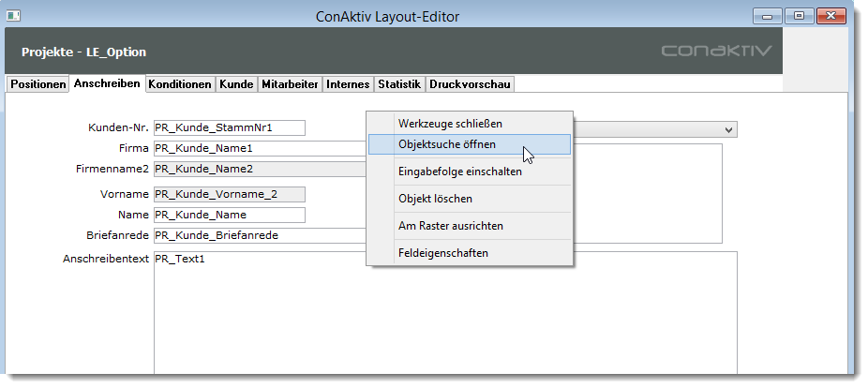Enable 'Eingabefolge einschalten' in context menu
This screenshot has width=868, height=388.
[459, 172]
